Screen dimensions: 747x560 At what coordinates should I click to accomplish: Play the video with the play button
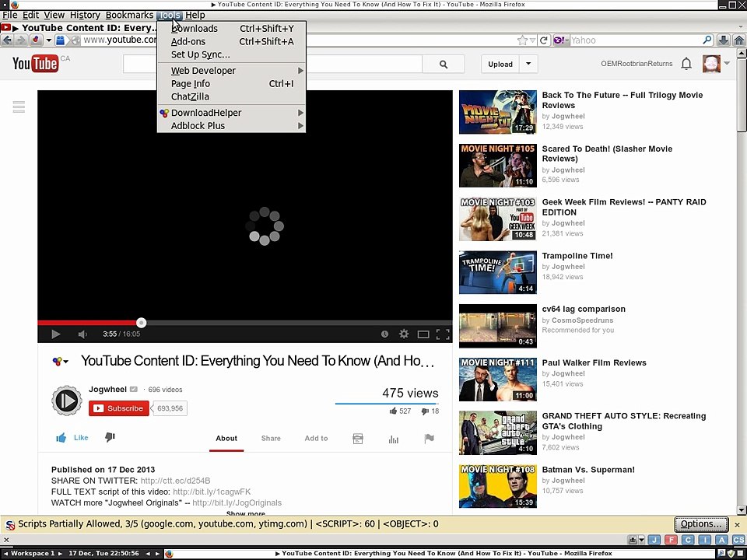click(x=56, y=334)
